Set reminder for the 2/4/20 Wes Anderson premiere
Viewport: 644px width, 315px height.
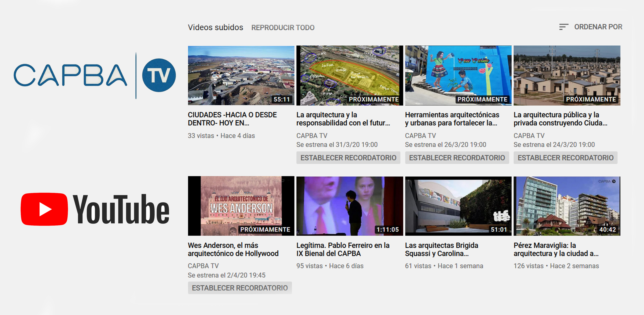coord(240,288)
